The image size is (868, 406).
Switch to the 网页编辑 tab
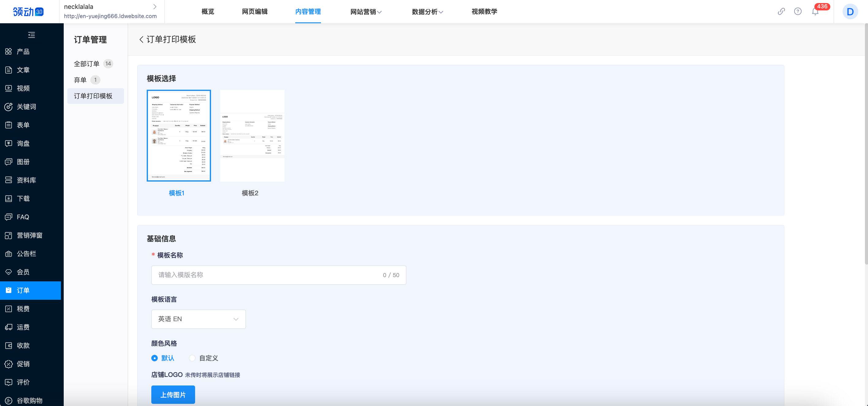click(x=255, y=12)
